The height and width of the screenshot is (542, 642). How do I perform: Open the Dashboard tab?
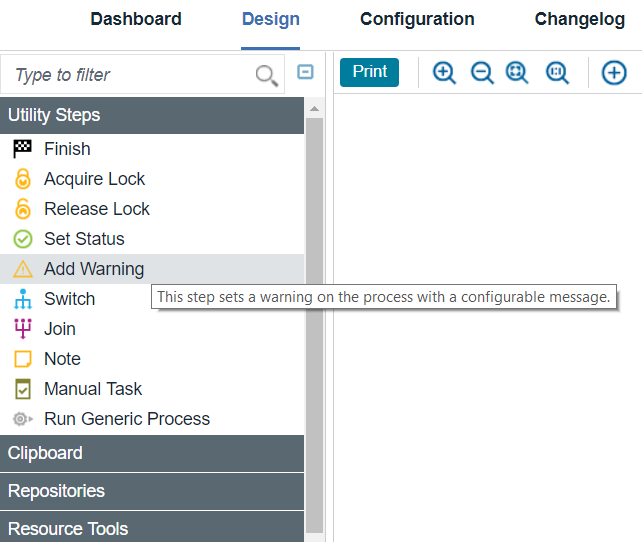click(x=136, y=19)
